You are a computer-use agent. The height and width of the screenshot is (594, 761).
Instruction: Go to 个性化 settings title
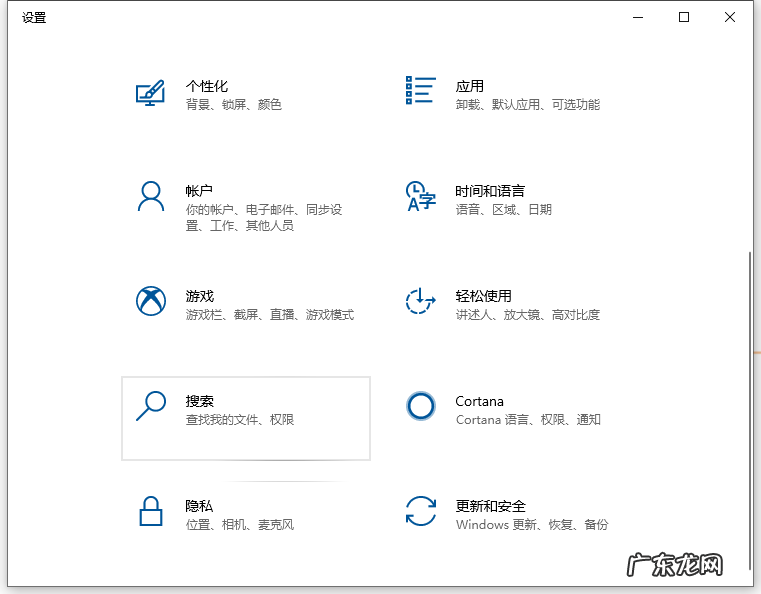[207, 86]
